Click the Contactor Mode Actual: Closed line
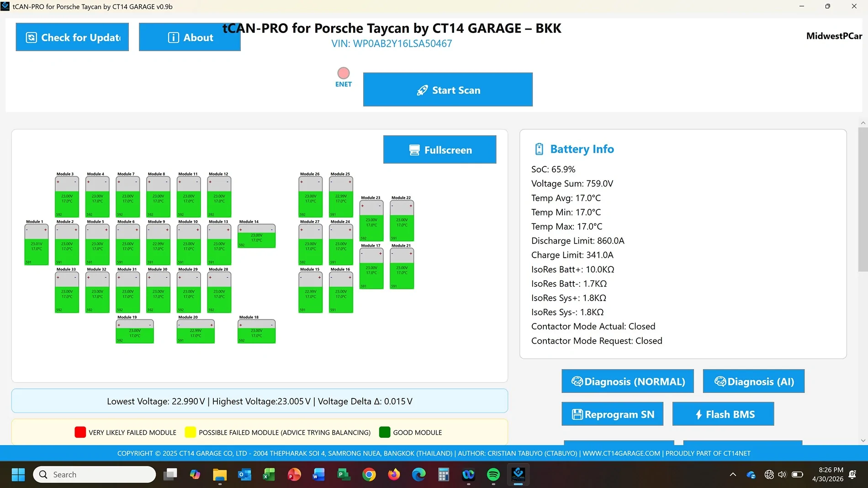 (593, 326)
